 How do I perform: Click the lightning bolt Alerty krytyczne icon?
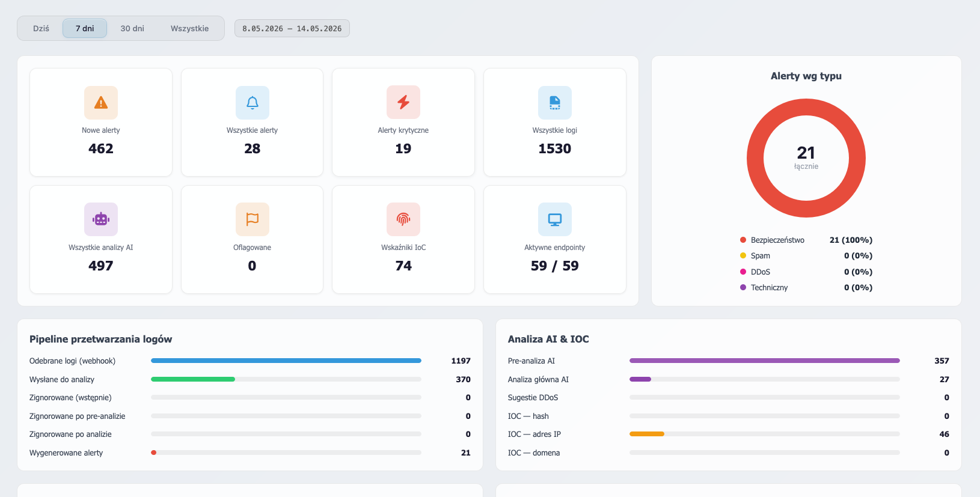pos(403,103)
